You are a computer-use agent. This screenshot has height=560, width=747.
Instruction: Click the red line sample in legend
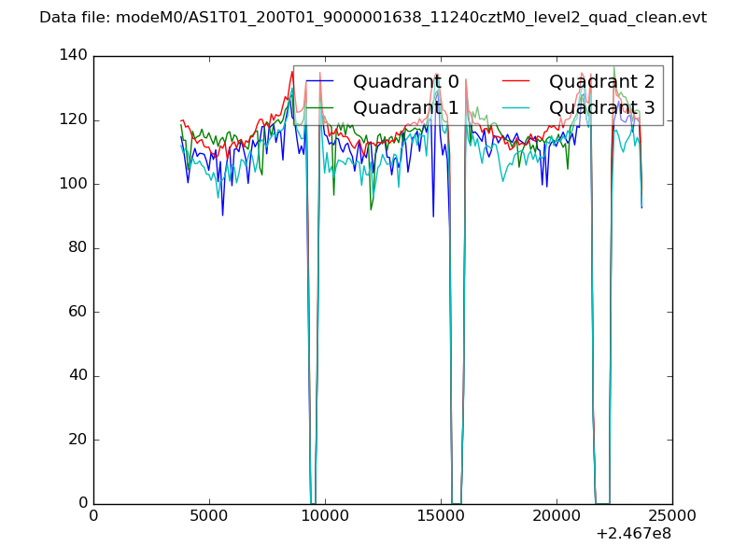click(x=515, y=82)
